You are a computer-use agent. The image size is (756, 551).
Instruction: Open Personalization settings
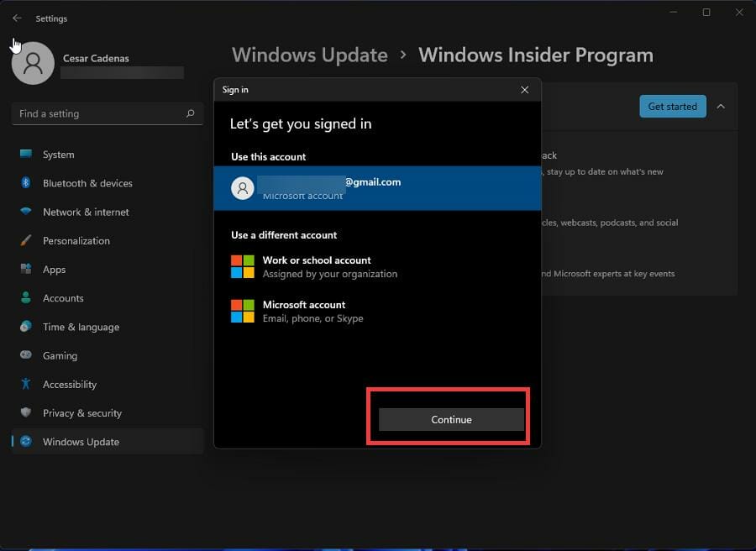tap(108, 240)
